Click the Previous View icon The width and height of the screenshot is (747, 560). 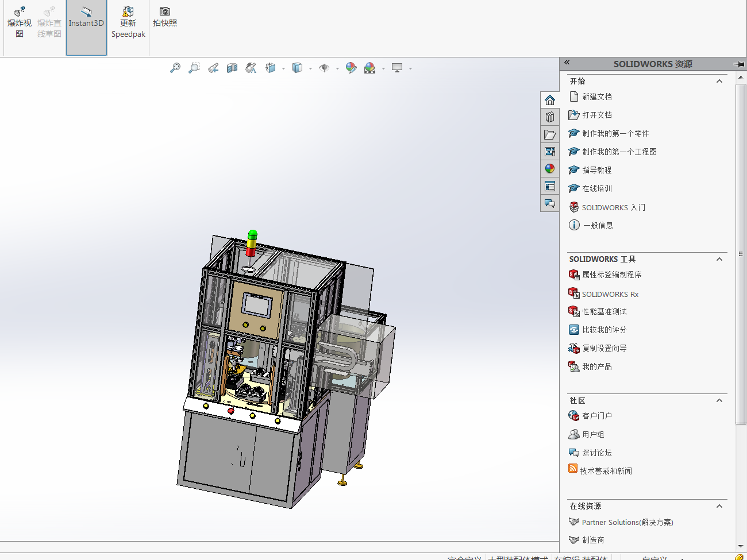[x=213, y=68]
